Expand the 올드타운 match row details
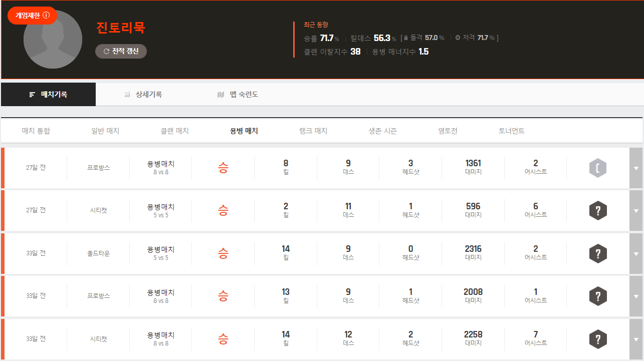 pos(636,253)
